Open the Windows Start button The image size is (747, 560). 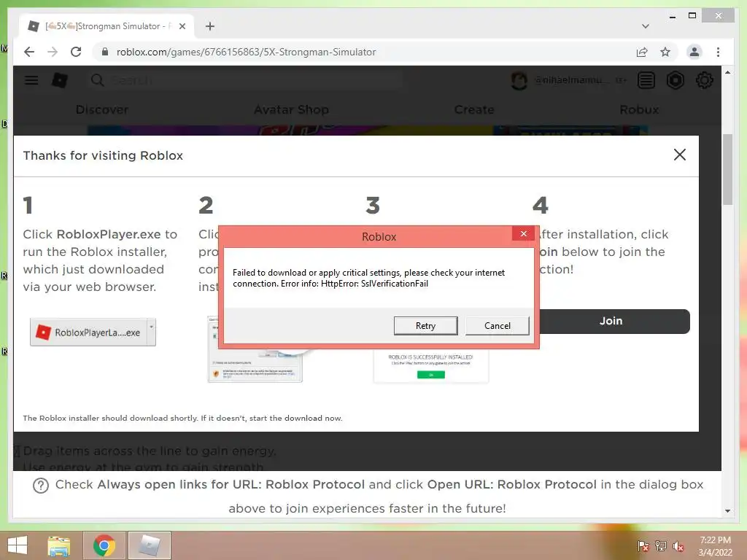pyautogui.click(x=18, y=545)
